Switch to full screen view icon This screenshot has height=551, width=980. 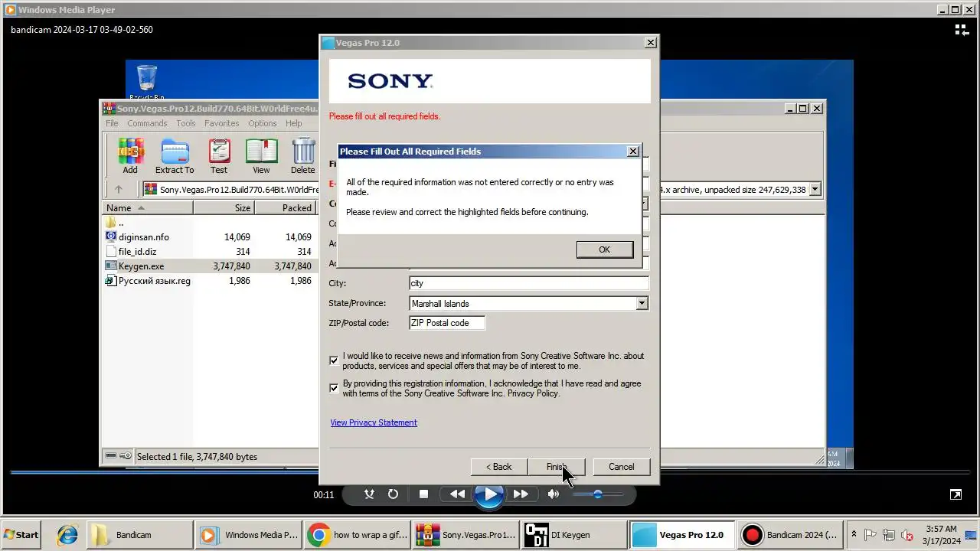956,494
